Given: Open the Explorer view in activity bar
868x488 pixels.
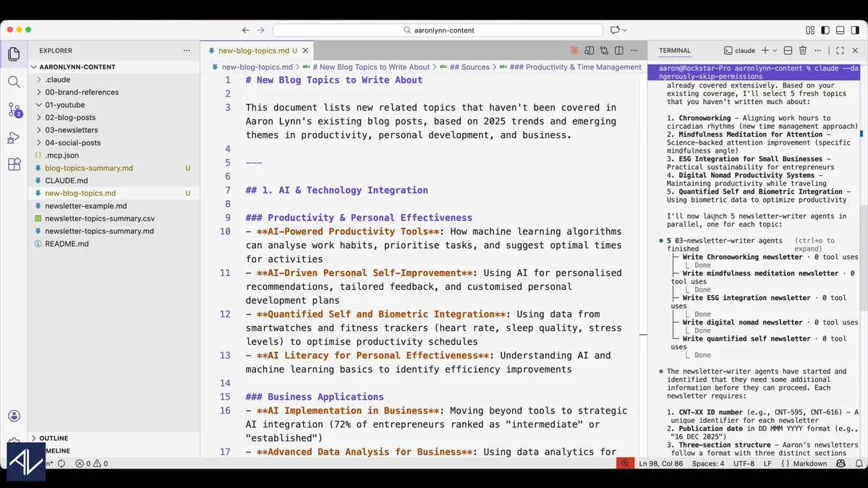Looking at the screenshot, I should [14, 54].
